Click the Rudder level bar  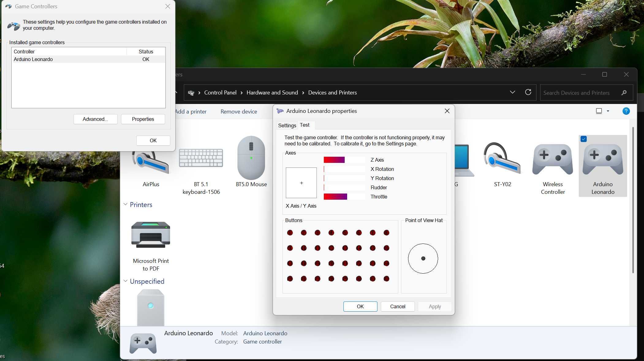coord(344,187)
